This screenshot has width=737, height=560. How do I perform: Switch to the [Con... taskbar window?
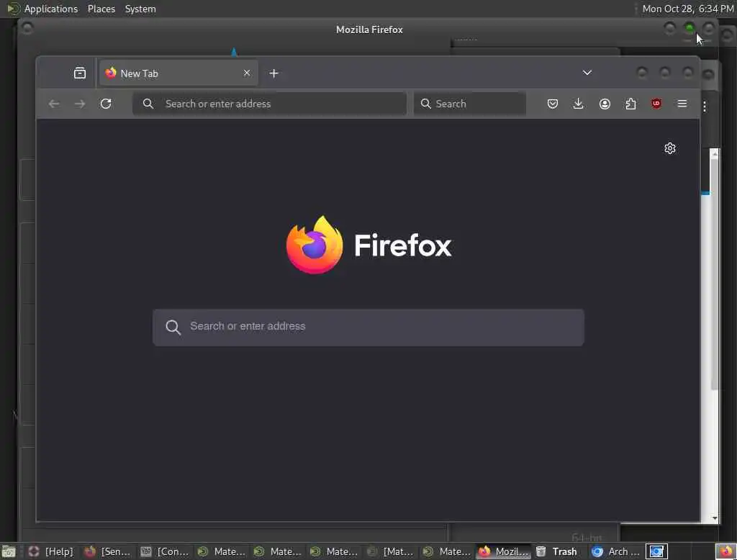[x=165, y=551]
